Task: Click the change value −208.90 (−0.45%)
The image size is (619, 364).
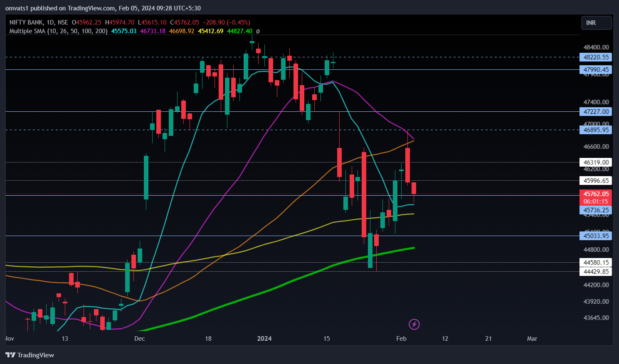Action: pyautogui.click(x=226, y=22)
